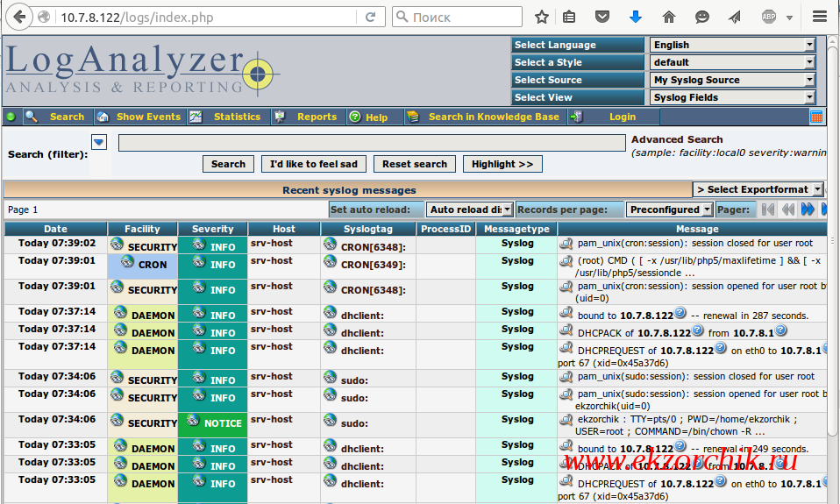Click IP 10.7.8.1 in DHCPACK 07:37:14 message
The height and width of the screenshot is (504, 840).
pos(753,333)
